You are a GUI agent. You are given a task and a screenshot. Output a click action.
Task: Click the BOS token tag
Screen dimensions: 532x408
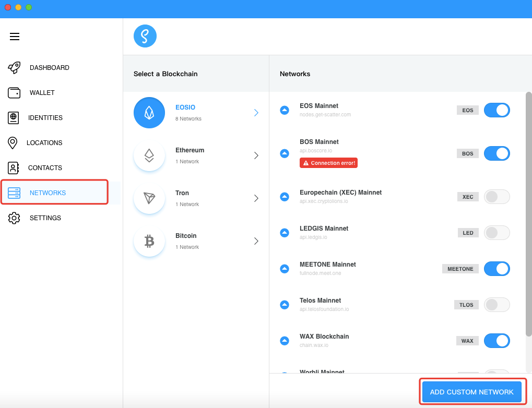468,153
